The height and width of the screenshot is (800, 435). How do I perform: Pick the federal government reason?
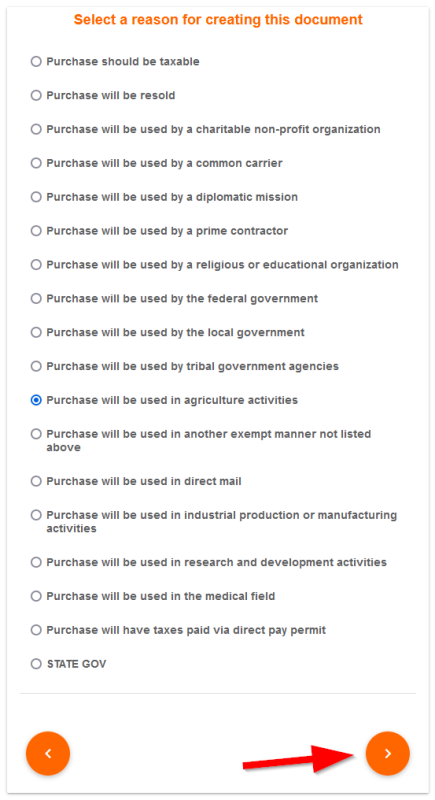pyautogui.click(x=36, y=298)
